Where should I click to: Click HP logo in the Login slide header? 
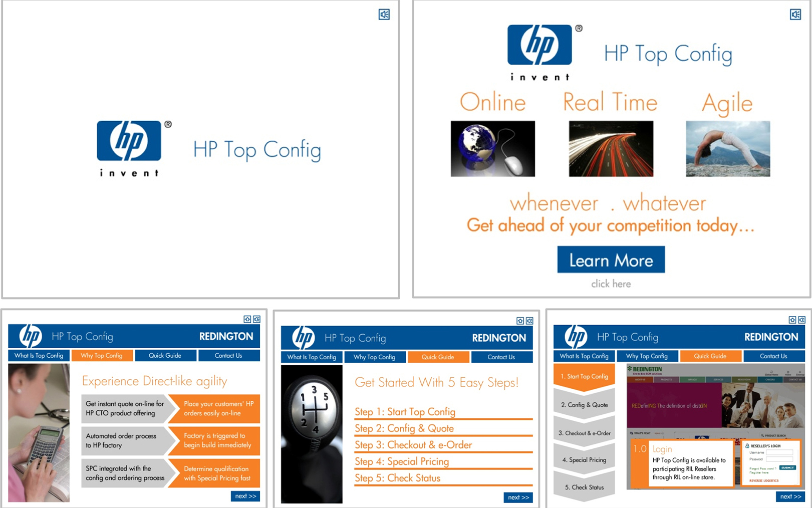coord(576,337)
